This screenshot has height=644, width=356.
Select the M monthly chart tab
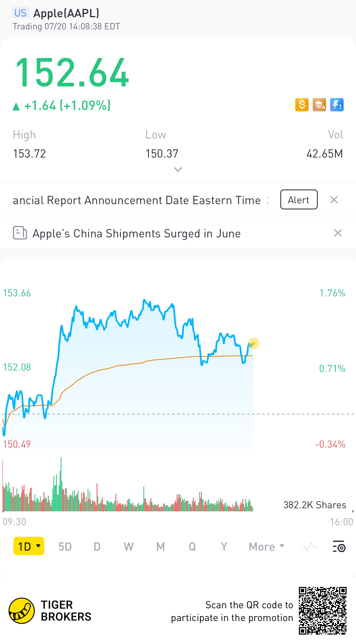(x=161, y=547)
